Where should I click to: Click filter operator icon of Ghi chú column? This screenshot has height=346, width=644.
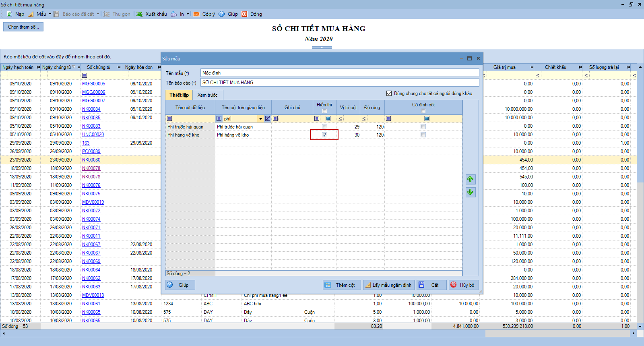(275, 118)
